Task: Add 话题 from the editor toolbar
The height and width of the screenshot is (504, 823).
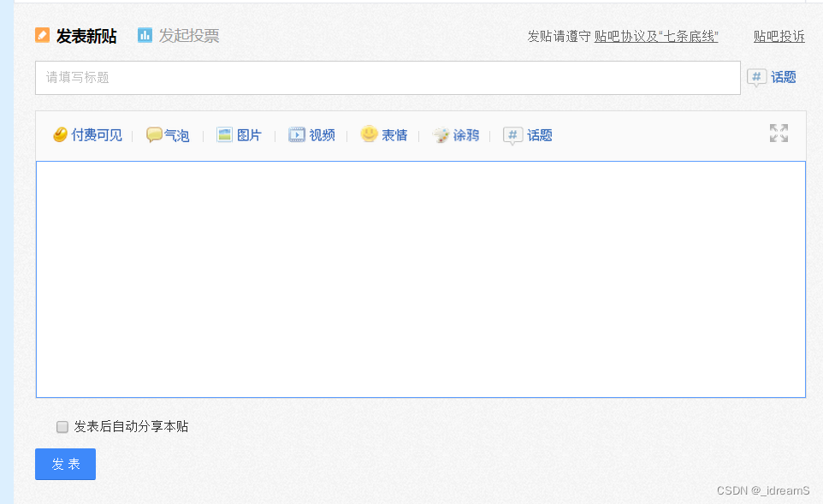Action: 540,135
